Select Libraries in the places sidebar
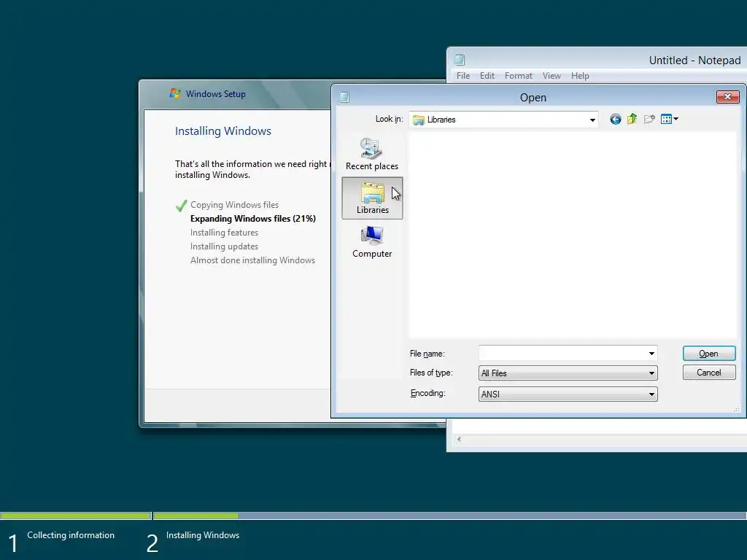 pyautogui.click(x=372, y=198)
